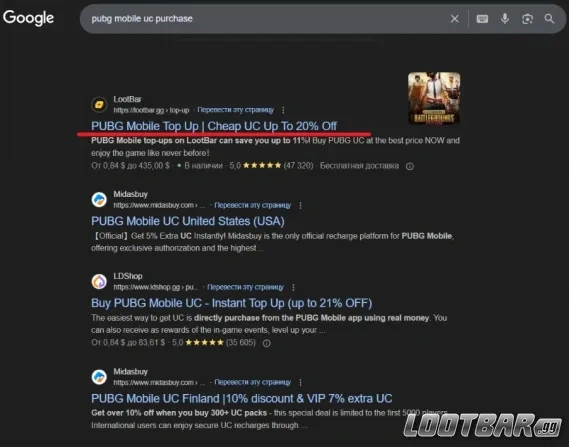Click the magnifying glass search button
The width and height of the screenshot is (569, 447).
(x=549, y=19)
